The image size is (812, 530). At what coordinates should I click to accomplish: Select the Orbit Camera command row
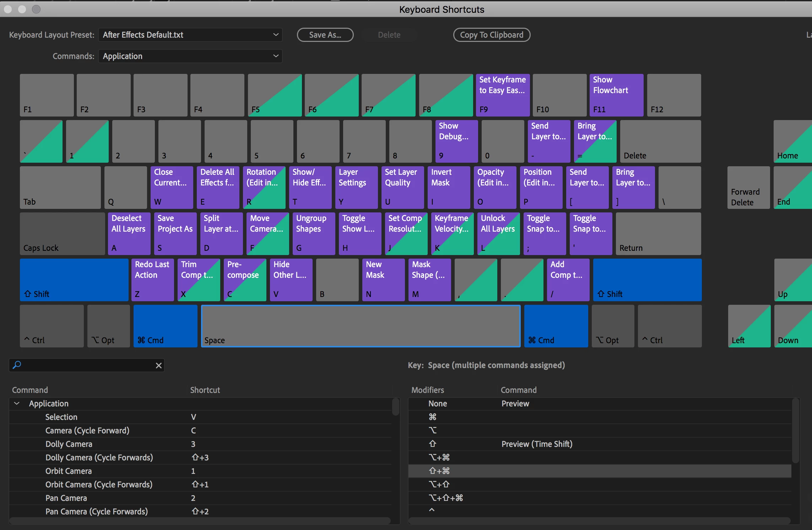pos(69,471)
